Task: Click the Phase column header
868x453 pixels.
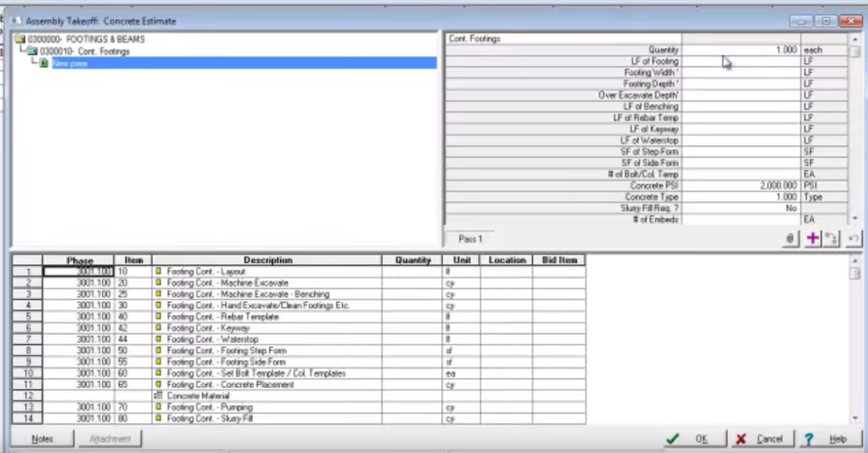Action: pyautogui.click(x=78, y=260)
